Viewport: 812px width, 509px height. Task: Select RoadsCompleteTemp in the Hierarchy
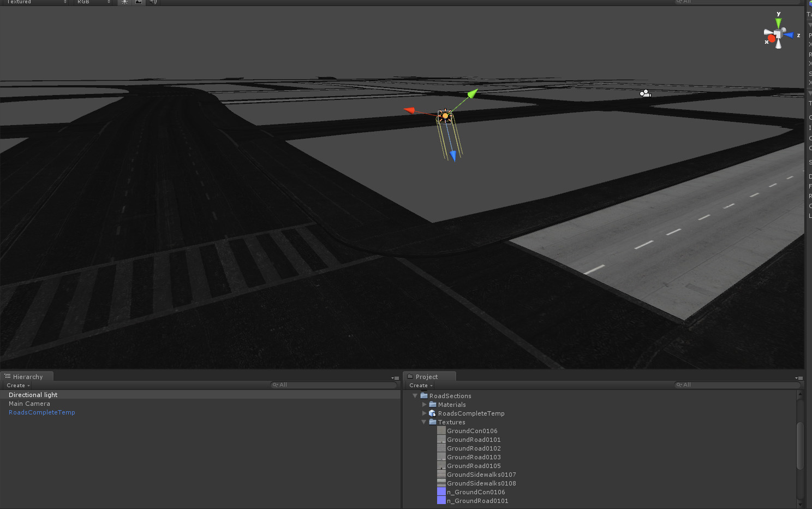point(42,412)
